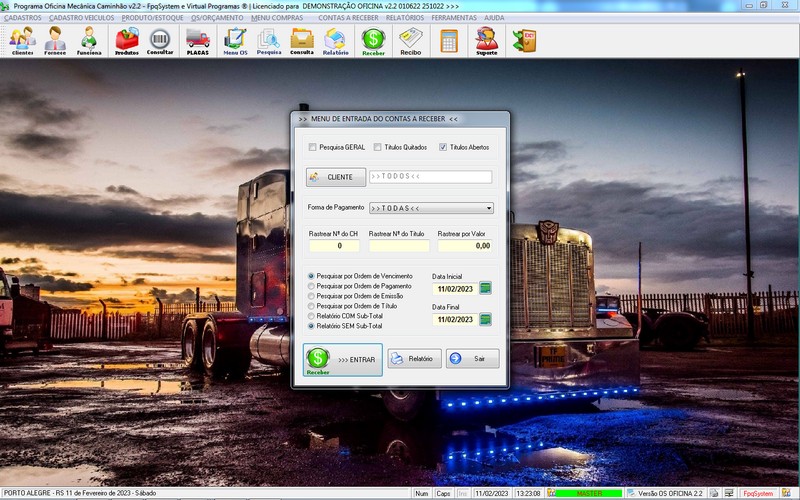Click PORTO ALEGRE date text in status bar
800x500 pixels.
(x=80, y=493)
